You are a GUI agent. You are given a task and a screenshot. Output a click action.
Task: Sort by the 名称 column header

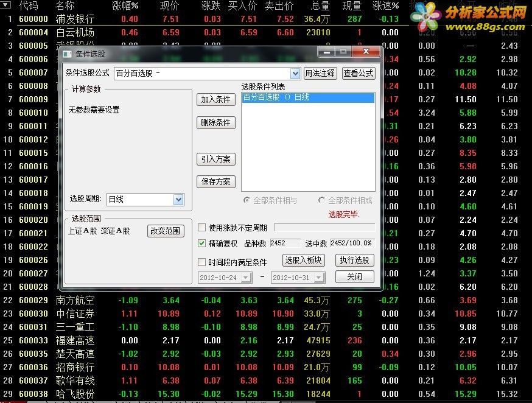(x=65, y=5)
